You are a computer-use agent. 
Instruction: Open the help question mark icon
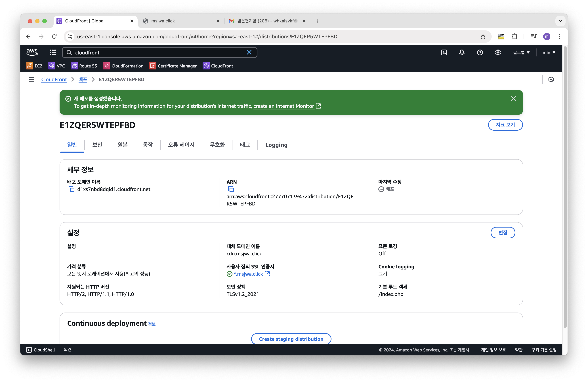tap(480, 53)
